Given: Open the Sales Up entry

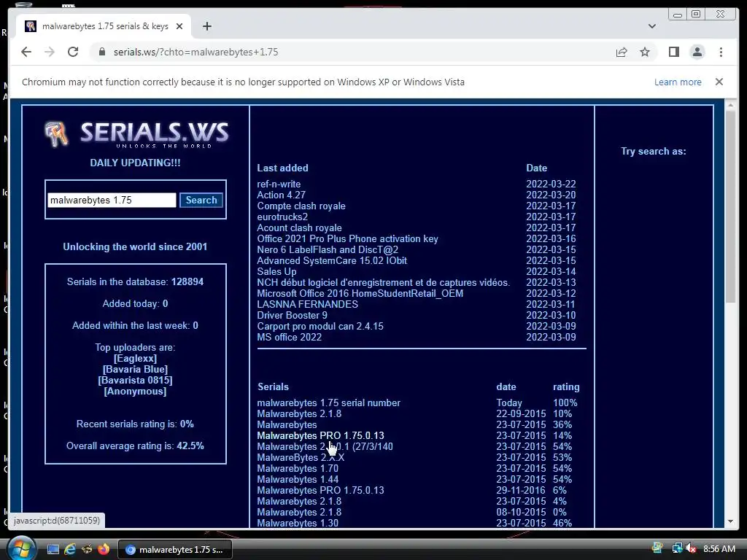Looking at the screenshot, I should 276,271.
